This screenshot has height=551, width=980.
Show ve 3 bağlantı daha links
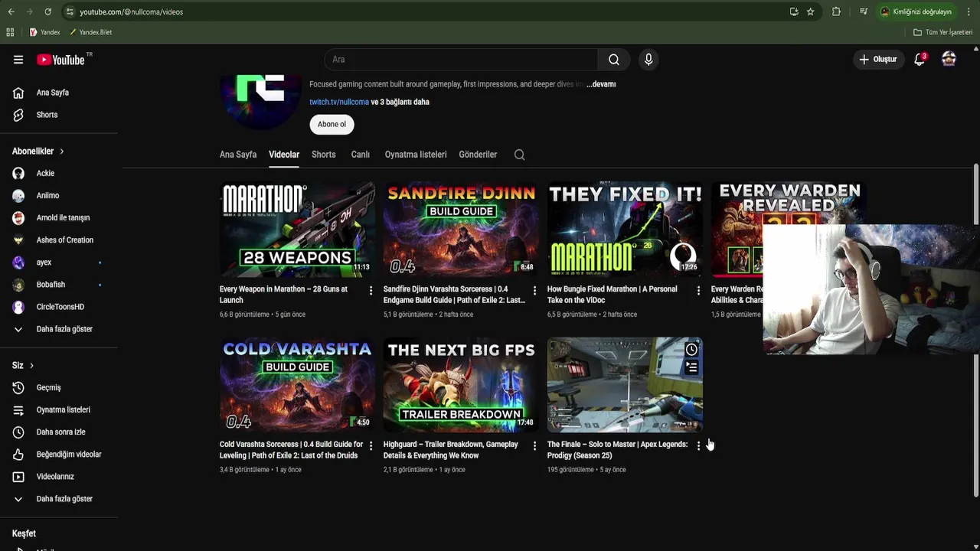[400, 102]
